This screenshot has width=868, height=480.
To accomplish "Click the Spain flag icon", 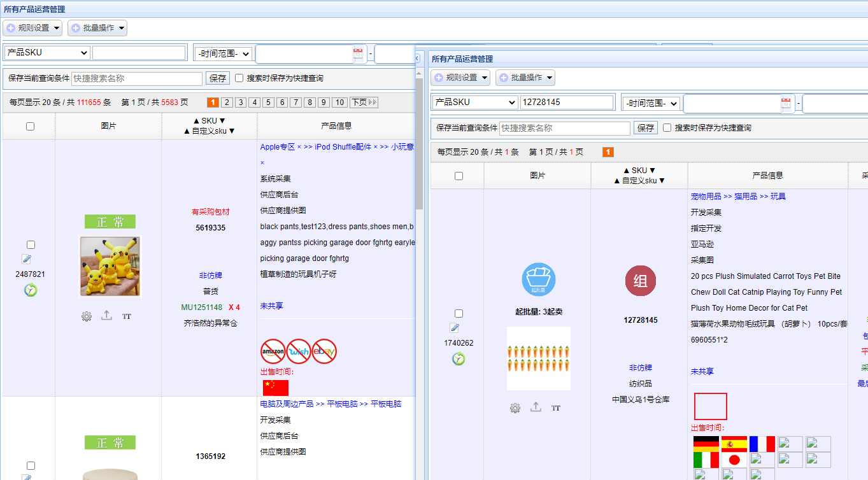I will 734,444.
